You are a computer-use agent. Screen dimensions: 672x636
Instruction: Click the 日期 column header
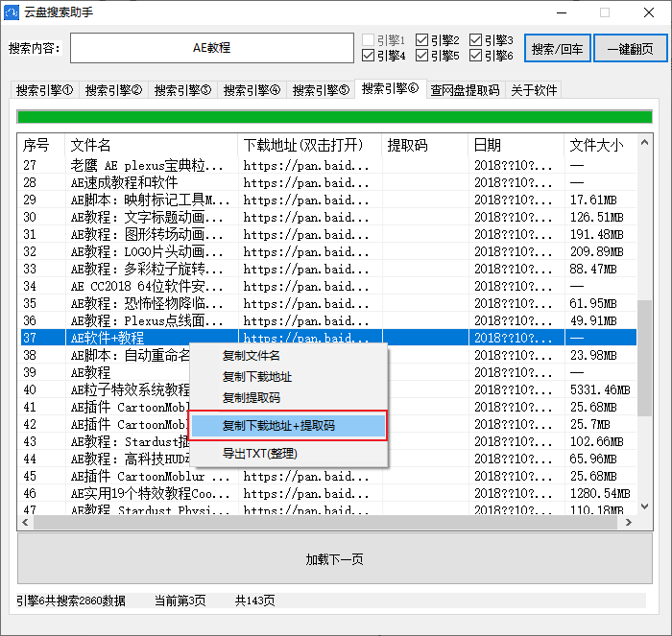(516, 145)
